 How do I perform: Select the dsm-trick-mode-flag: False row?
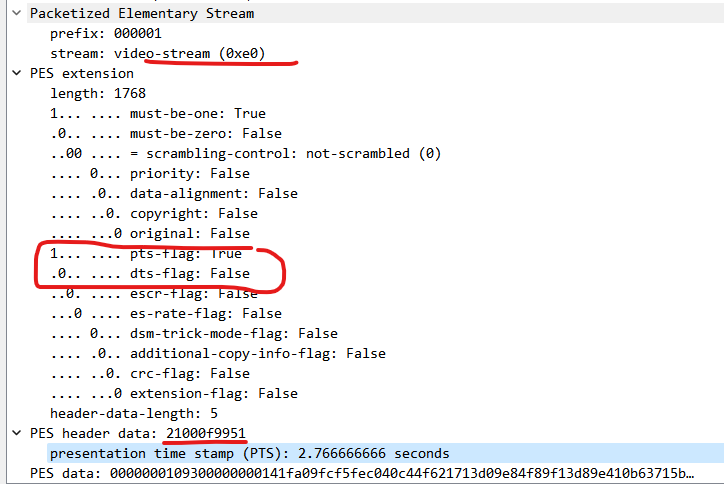[194, 333]
